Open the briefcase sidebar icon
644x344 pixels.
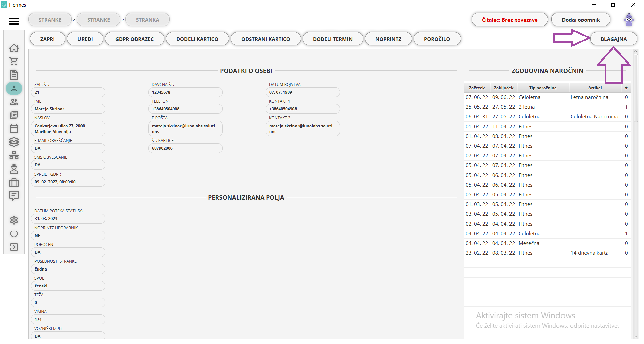pyautogui.click(x=14, y=182)
